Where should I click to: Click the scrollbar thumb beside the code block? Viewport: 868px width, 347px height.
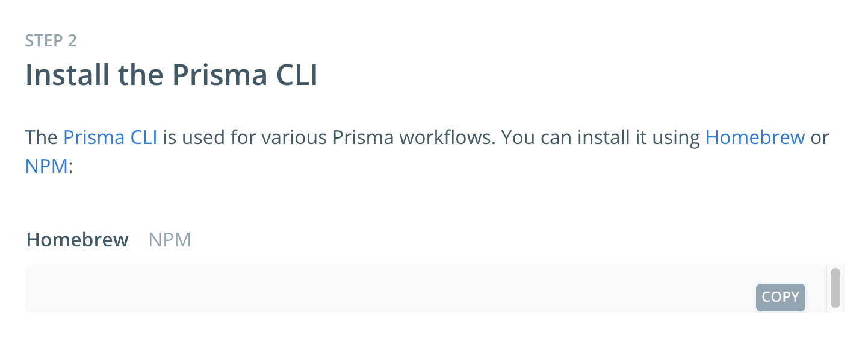(x=837, y=289)
